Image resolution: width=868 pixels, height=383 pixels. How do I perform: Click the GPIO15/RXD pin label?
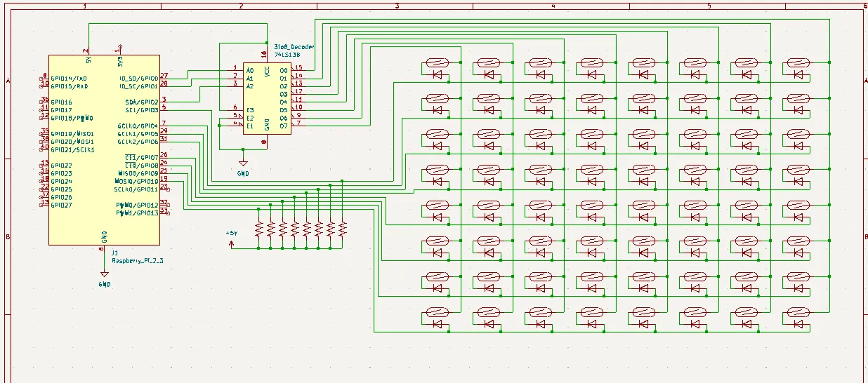pyautogui.click(x=69, y=86)
